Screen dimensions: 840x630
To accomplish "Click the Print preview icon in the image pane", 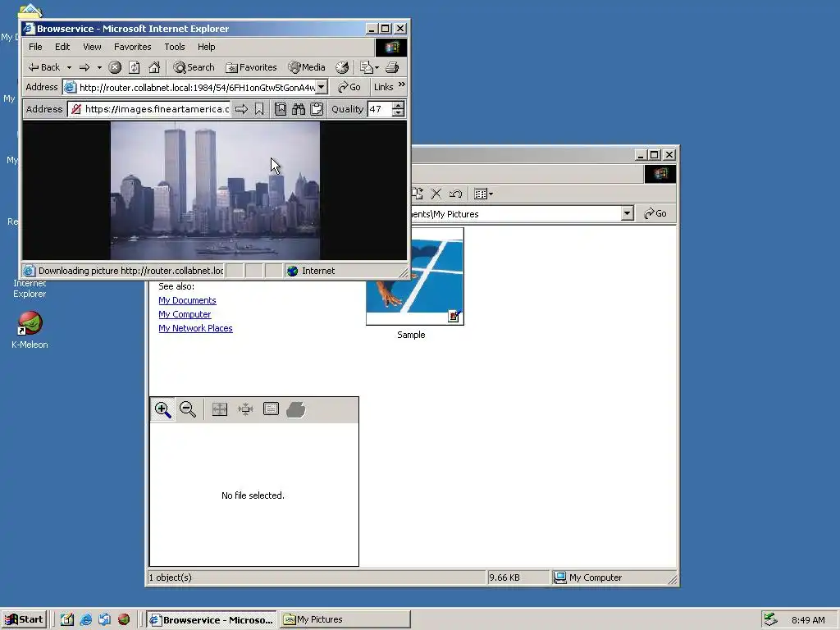I will [295, 410].
